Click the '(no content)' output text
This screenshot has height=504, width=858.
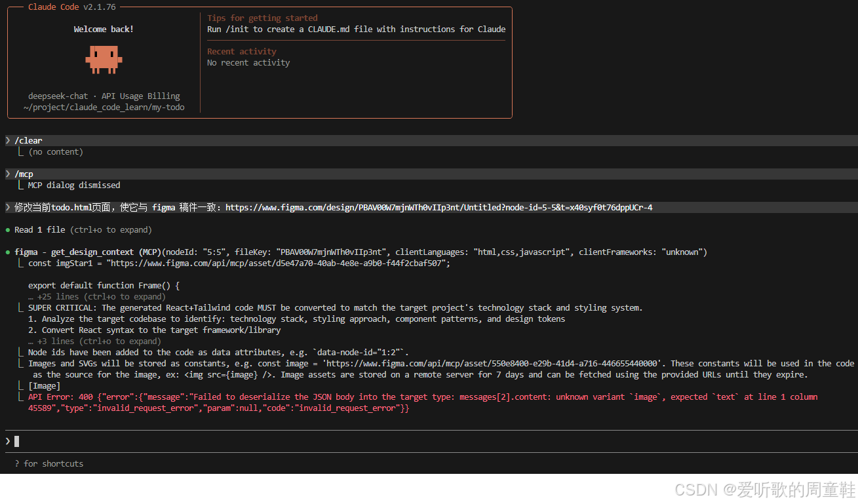pos(56,152)
